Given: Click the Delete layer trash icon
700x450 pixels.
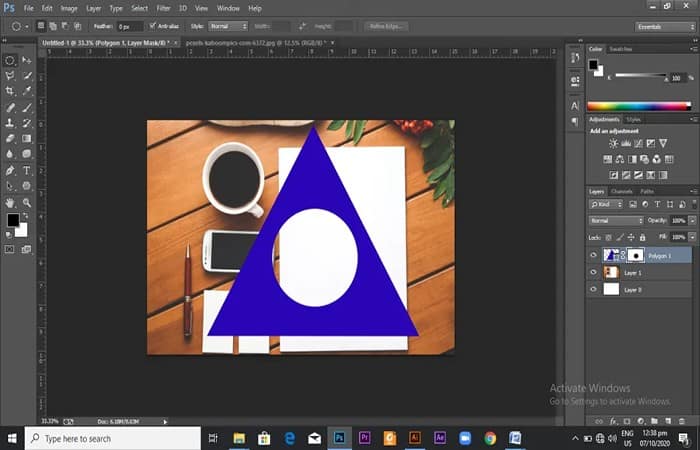Looking at the screenshot, I should pyautogui.click(x=682, y=421).
